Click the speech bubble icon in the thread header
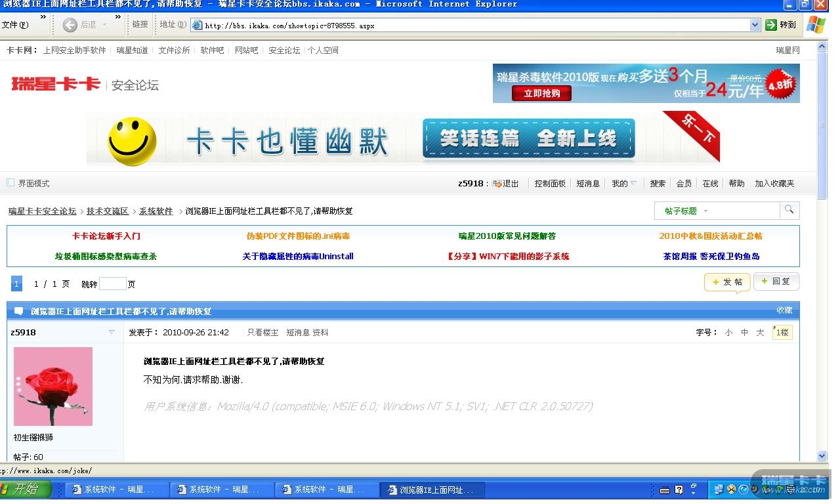Screen dimensions: 840x504 click(x=18, y=311)
